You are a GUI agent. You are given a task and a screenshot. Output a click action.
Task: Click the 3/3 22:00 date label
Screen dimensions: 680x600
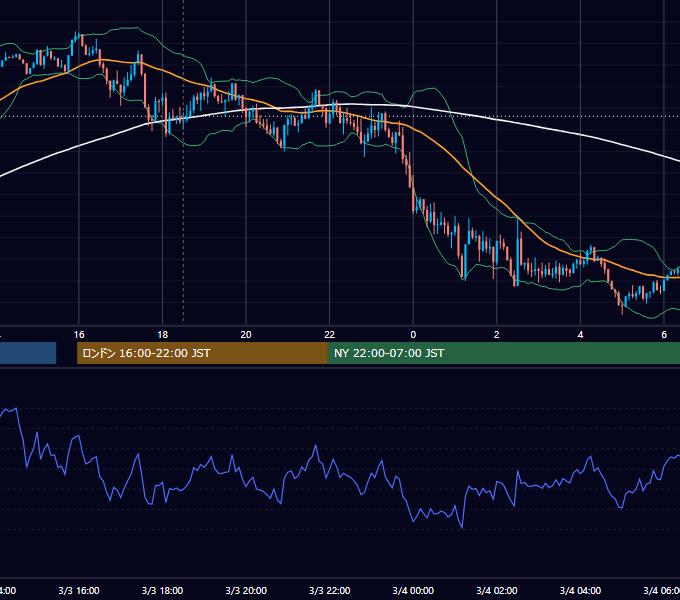pyautogui.click(x=330, y=590)
